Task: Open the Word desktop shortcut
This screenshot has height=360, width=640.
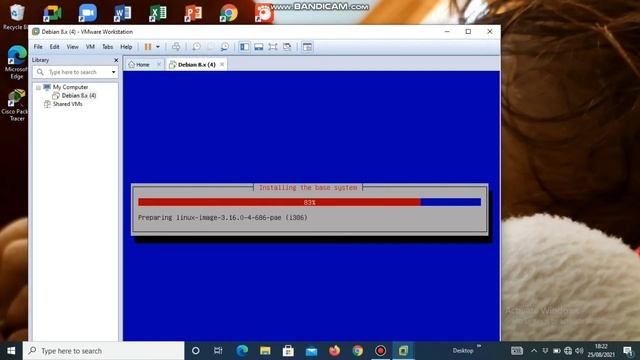Action: coord(122,13)
